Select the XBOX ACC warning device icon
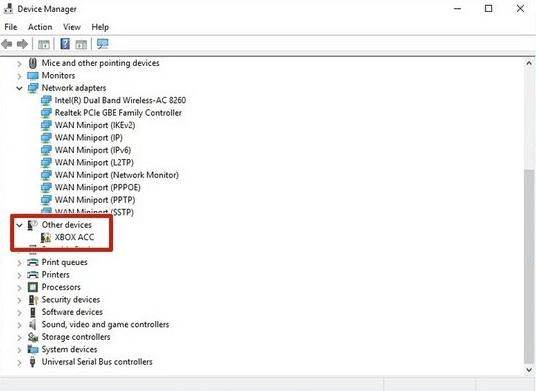This screenshot has width=536, height=391. tap(46, 237)
